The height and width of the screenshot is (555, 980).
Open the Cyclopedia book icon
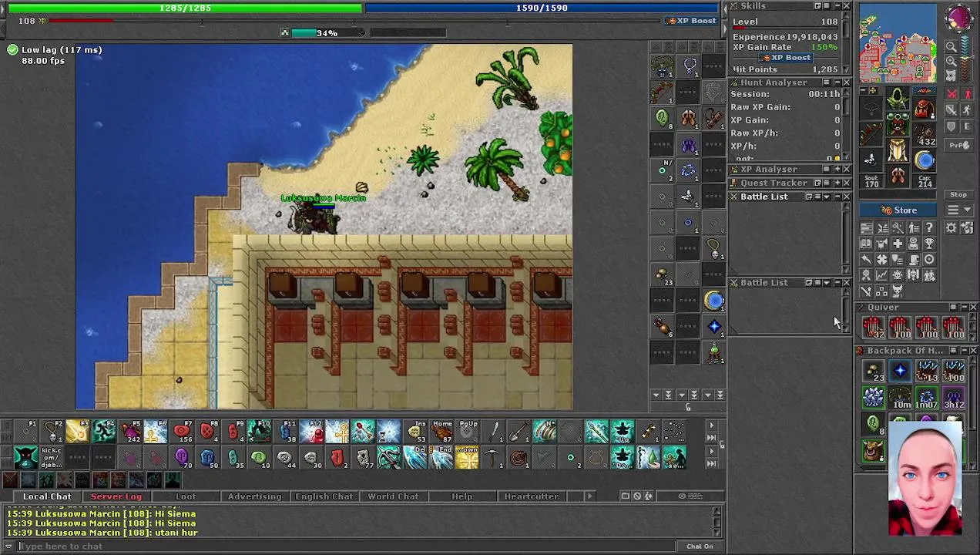(866, 244)
